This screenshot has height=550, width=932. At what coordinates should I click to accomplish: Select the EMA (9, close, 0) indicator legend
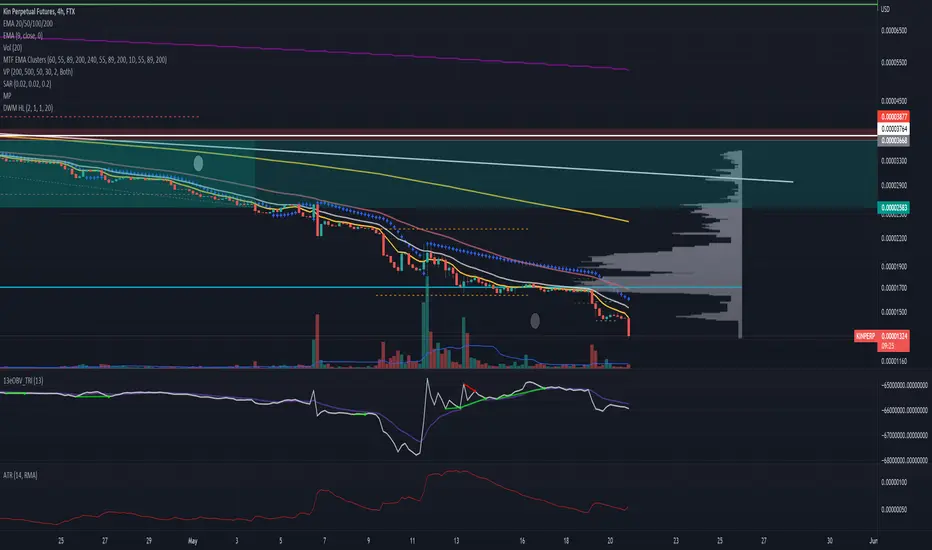point(23,36)
